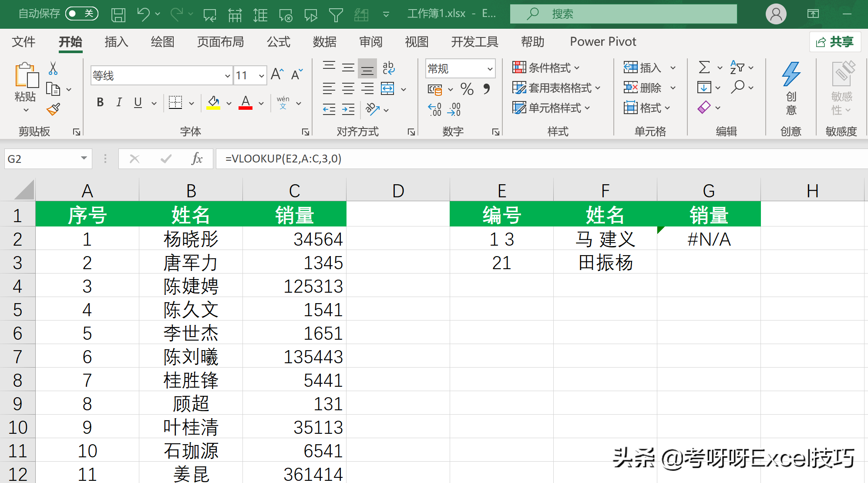Select cell G2 showing #N/A
Screen dimensions: 868x483
pos(708,239)
